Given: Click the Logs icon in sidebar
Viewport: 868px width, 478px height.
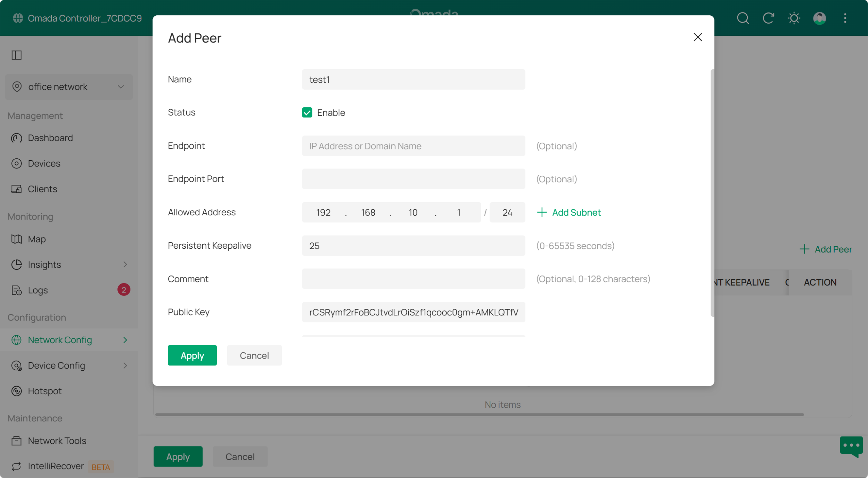Looking at the screenshot, I should pyautogui.click(x=17, y=290).
